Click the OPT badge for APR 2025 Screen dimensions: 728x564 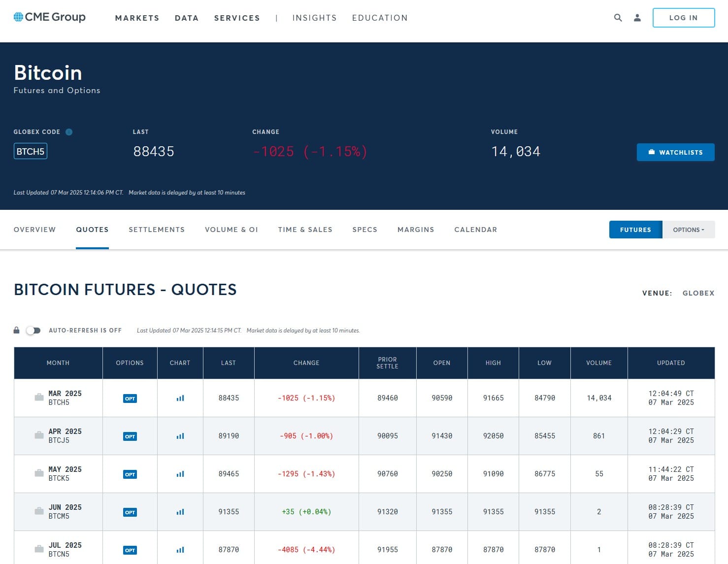click(130, 436)
